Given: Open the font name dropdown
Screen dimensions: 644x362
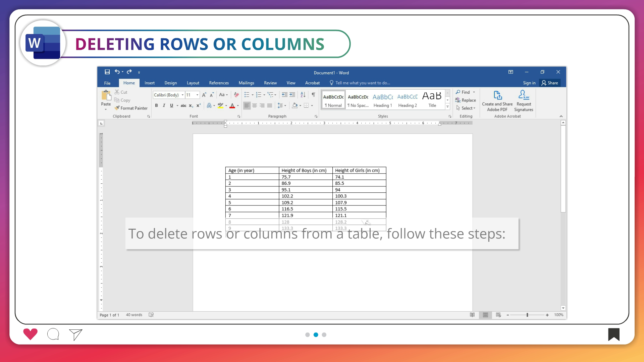Looking at the screenshot, I should (x=182, y=95).
